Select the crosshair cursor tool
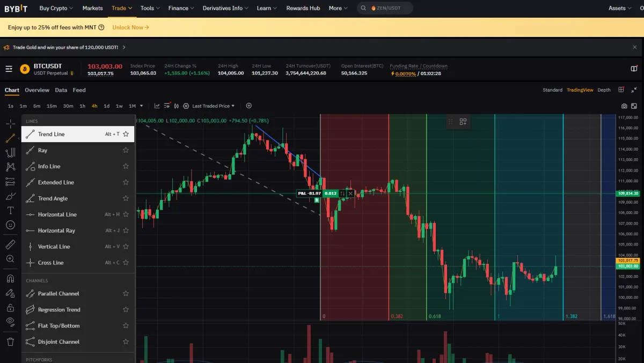Screen dimensions: 644x363 tap(10, 123)
